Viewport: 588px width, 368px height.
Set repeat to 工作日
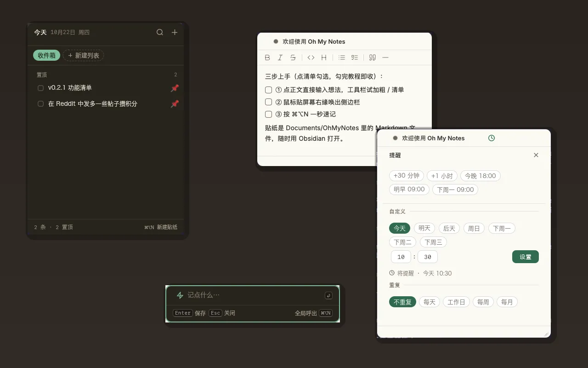point(456,302)
